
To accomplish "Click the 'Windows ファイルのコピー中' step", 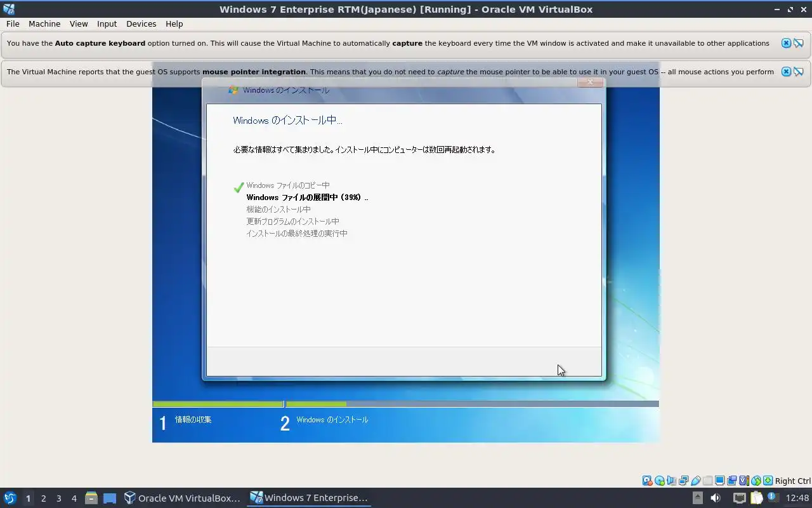I will tap(288, 185).
